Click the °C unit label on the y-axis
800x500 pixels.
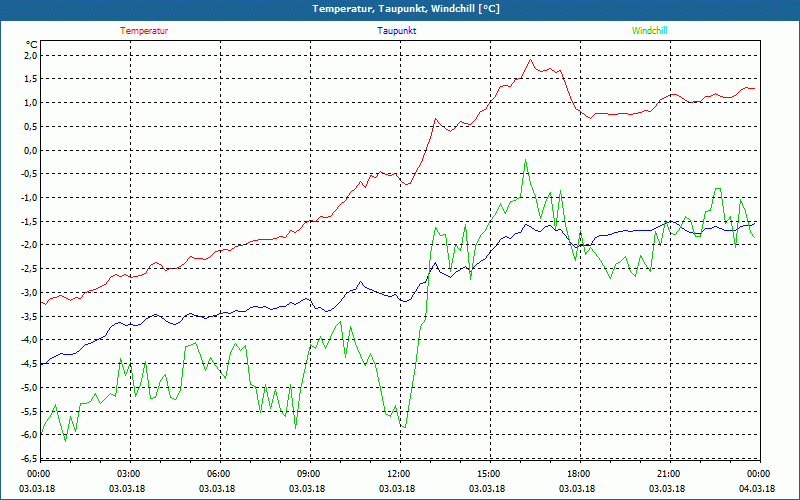coord(32,44)
